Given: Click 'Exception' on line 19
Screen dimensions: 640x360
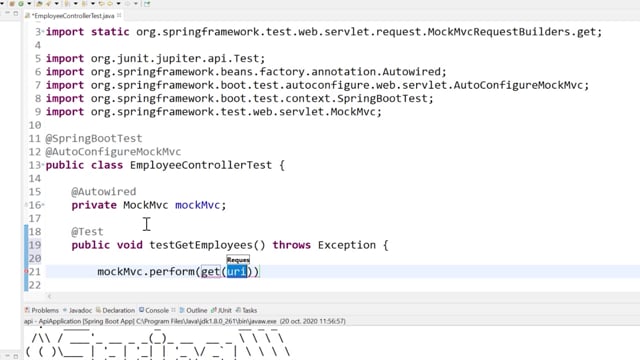Looking at the screenshot, I should [x=347, y=245].
